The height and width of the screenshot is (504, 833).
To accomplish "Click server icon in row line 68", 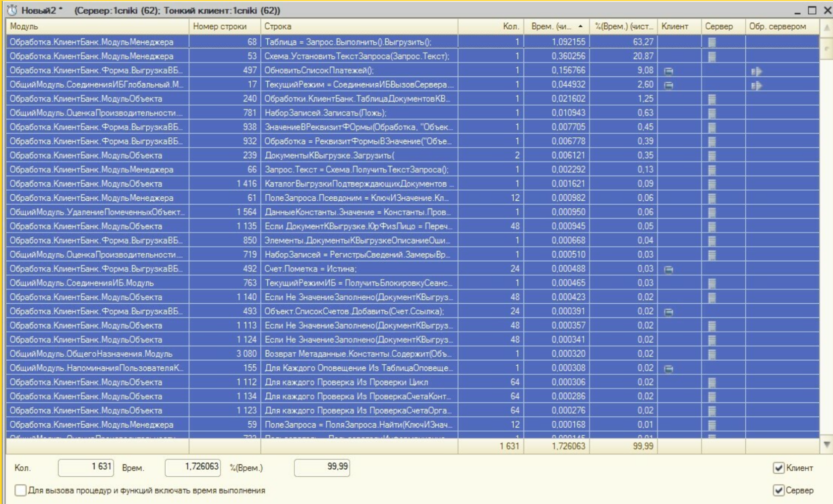I will point(712,42).
